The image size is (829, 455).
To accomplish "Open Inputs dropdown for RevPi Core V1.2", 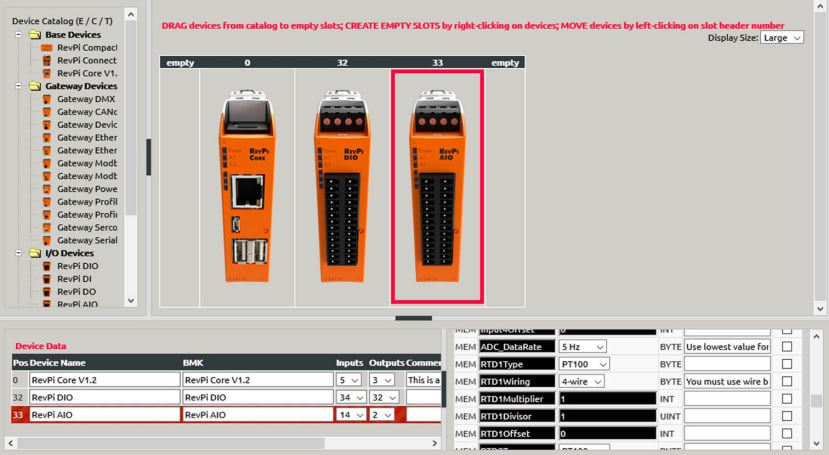I will [x=349, y=380].
